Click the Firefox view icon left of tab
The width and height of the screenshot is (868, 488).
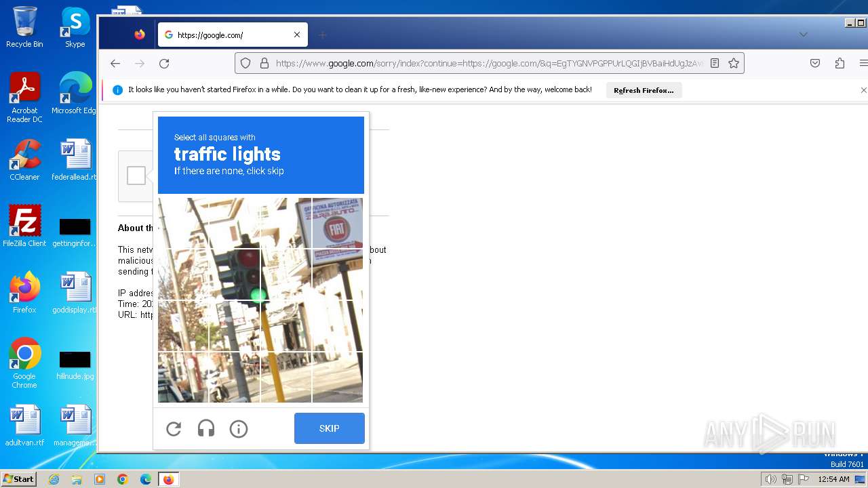coord(140,35)
